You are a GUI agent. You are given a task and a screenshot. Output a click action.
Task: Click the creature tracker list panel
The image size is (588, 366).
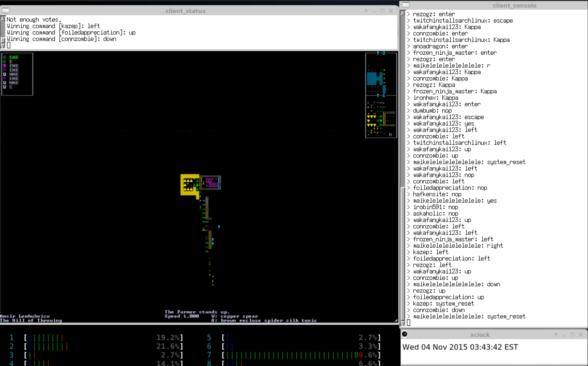click(x=17, y=74)
